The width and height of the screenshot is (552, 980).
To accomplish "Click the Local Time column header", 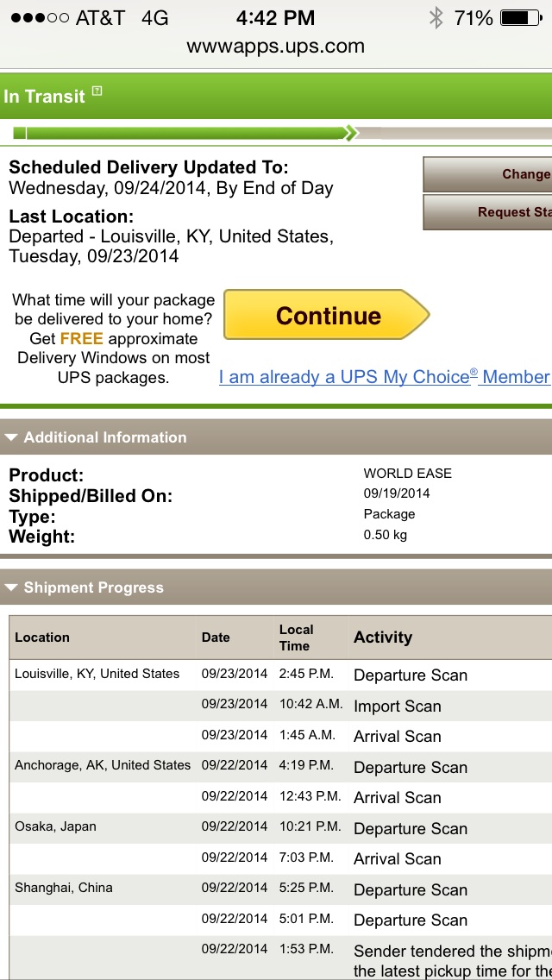I will point(297,638).
